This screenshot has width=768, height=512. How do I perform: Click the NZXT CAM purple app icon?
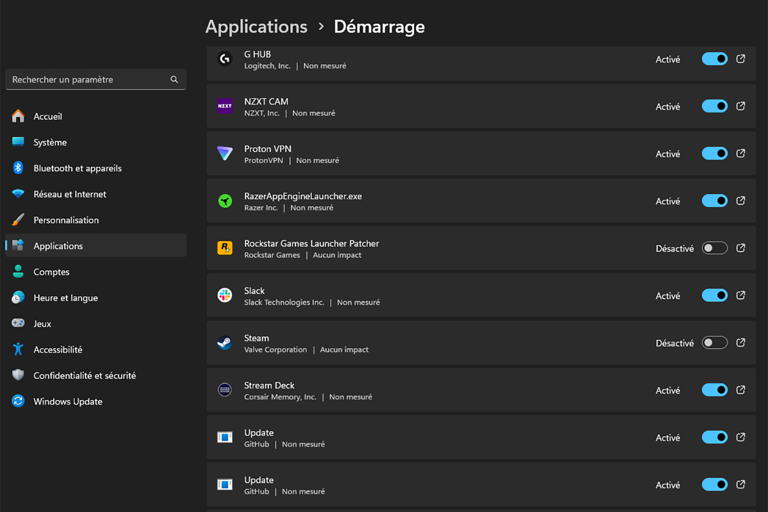[225, 106]
